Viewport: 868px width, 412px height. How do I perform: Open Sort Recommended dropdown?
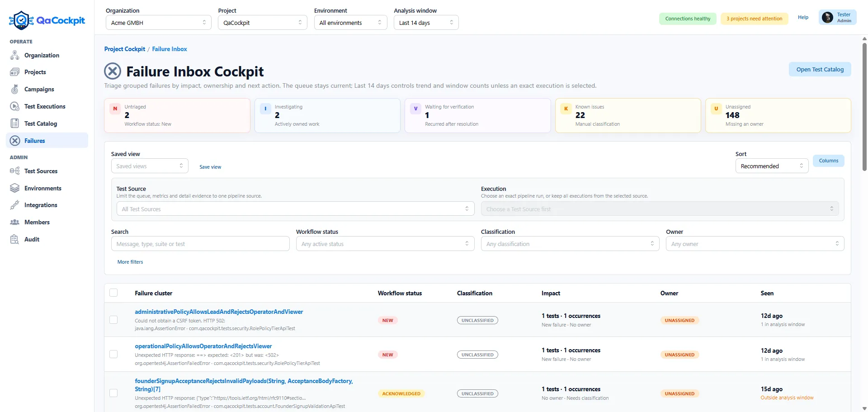772,166
